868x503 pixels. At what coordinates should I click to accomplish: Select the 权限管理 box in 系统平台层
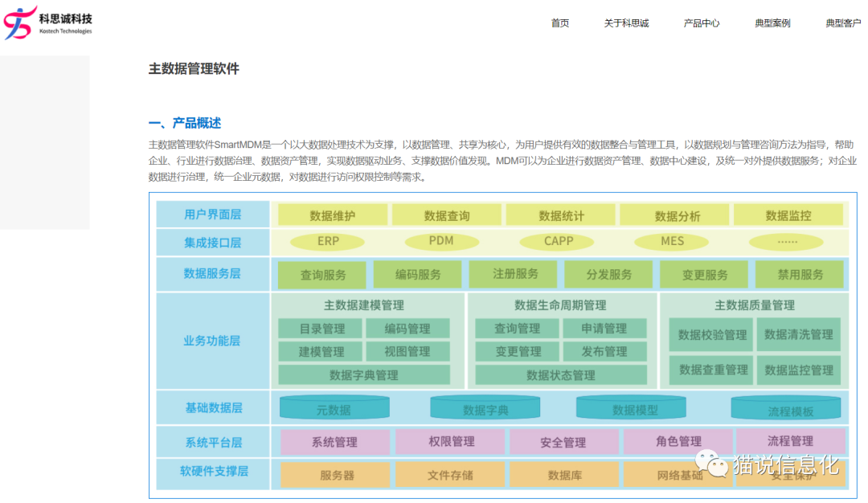[x=451, y=442]
